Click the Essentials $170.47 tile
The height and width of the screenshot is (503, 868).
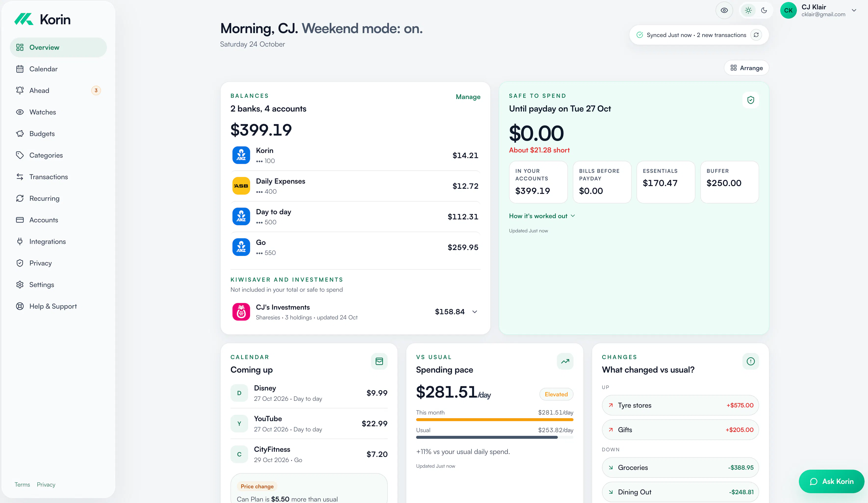click(665, 182)
